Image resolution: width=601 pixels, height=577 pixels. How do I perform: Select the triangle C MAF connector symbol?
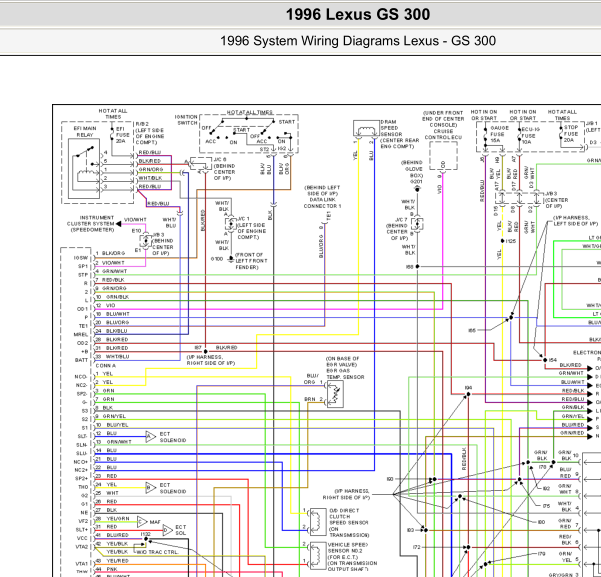point(142,522)
